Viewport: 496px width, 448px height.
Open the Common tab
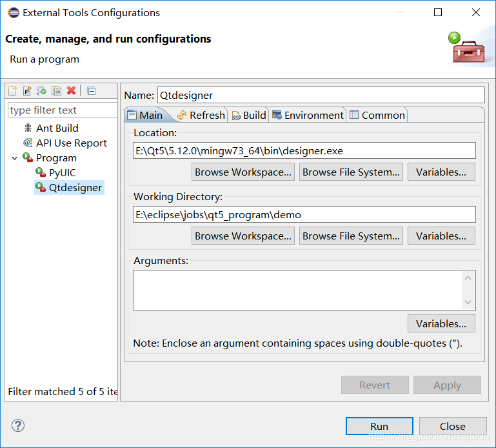click(x=377, y=115)
